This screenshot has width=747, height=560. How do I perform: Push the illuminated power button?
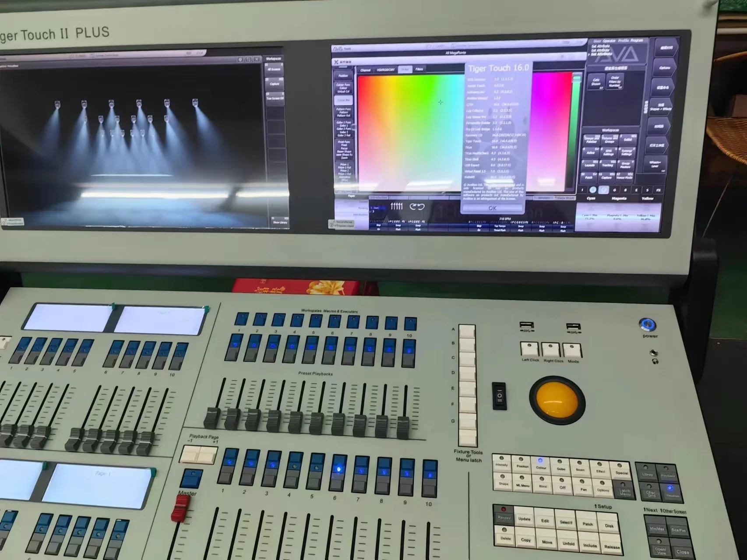click(648, 325)
